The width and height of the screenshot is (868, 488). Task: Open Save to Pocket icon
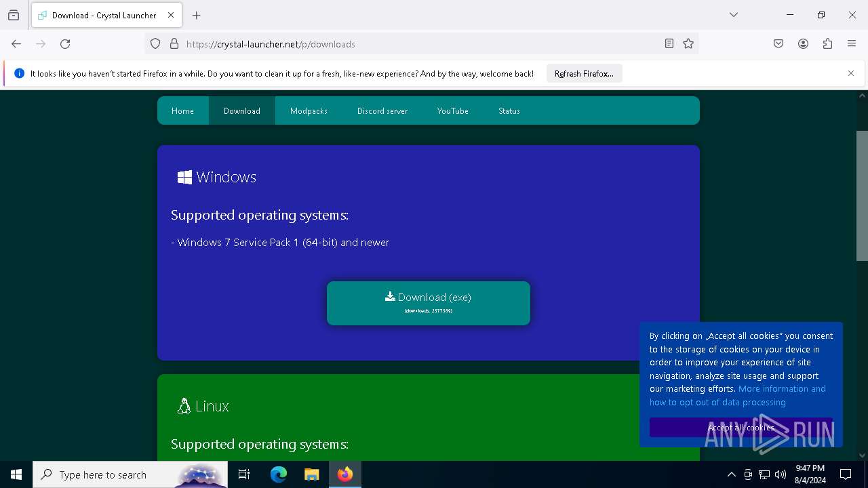coord(778,44)
